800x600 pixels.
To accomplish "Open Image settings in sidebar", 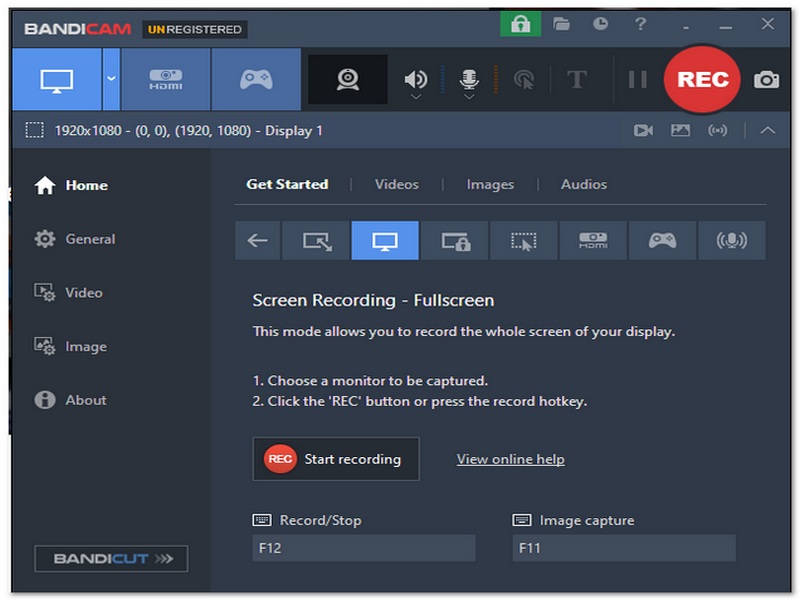I will (x=71, y=346).
